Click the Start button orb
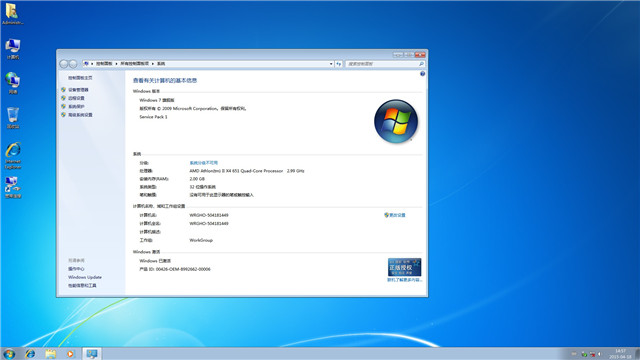 9,353
